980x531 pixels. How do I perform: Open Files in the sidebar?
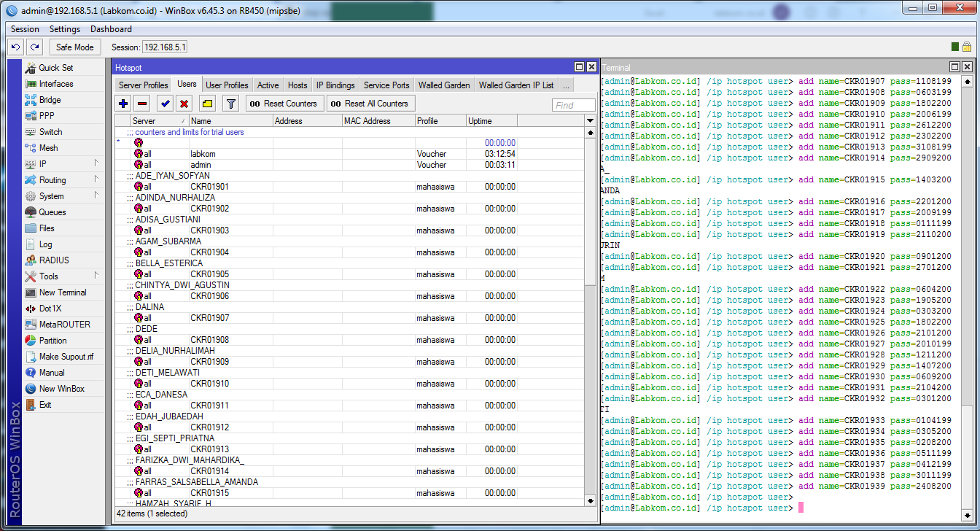[47, 228]
